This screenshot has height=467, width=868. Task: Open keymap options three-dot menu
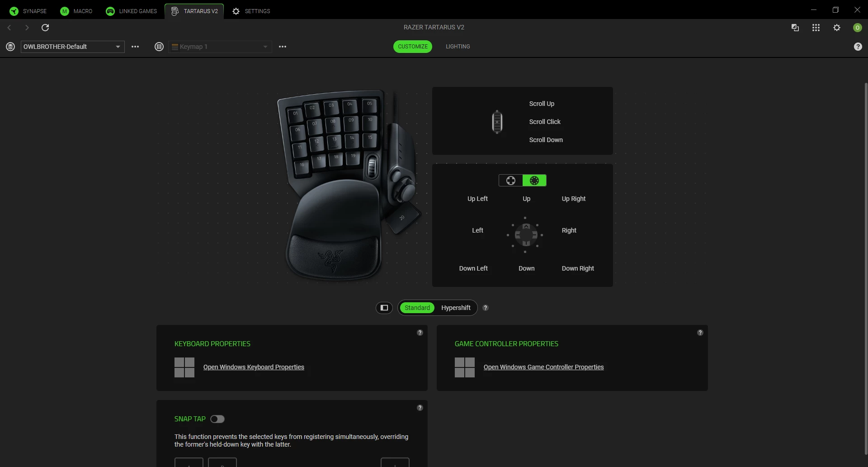pos(283,47)
